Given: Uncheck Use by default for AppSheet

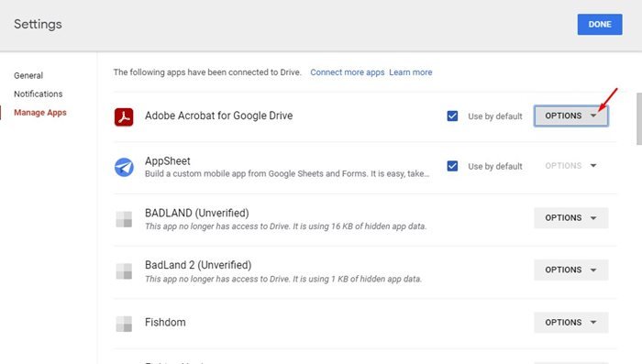Looking at the screenshot, I should point(452,166).
